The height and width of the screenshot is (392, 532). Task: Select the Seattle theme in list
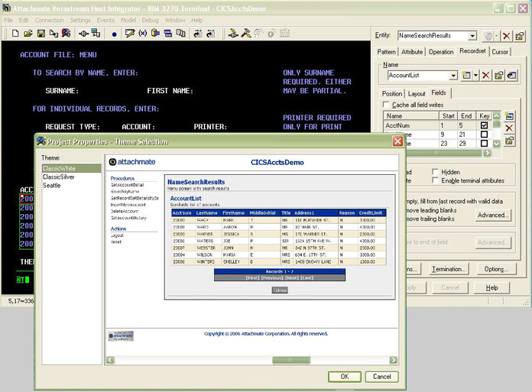pos(53,186)
